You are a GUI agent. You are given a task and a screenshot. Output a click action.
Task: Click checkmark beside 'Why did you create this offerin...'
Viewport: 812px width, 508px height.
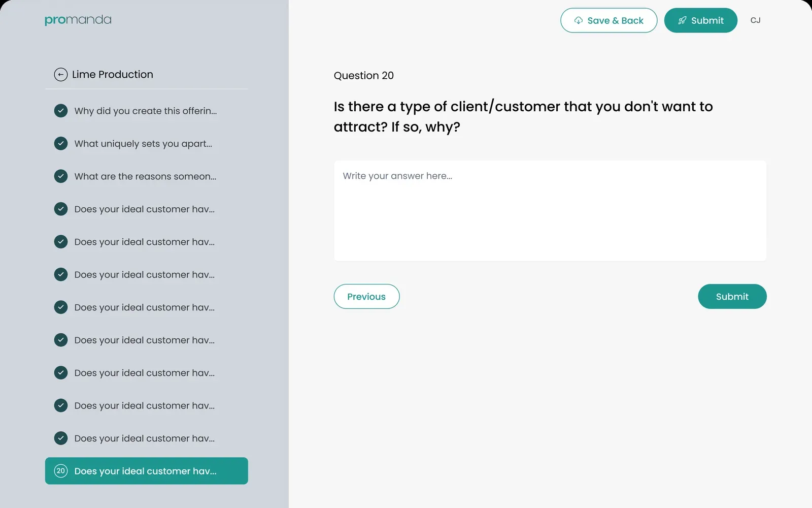click(x=61, y=111)
